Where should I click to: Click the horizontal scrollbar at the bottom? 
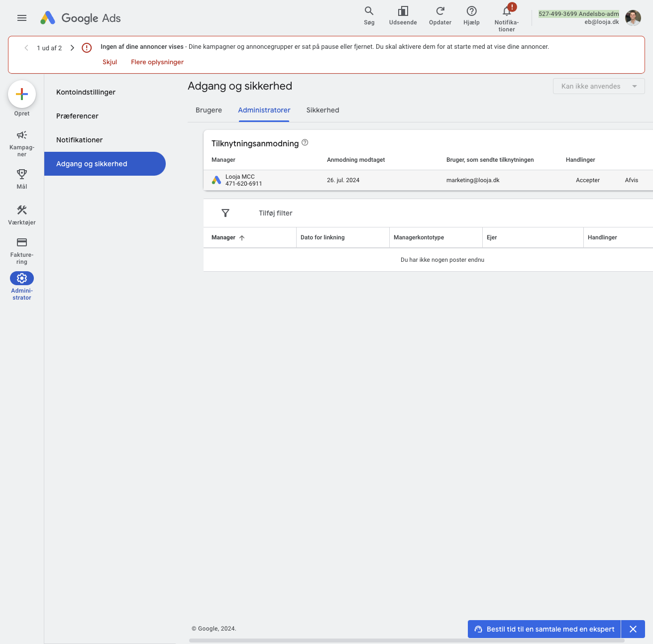pos(407,641)
